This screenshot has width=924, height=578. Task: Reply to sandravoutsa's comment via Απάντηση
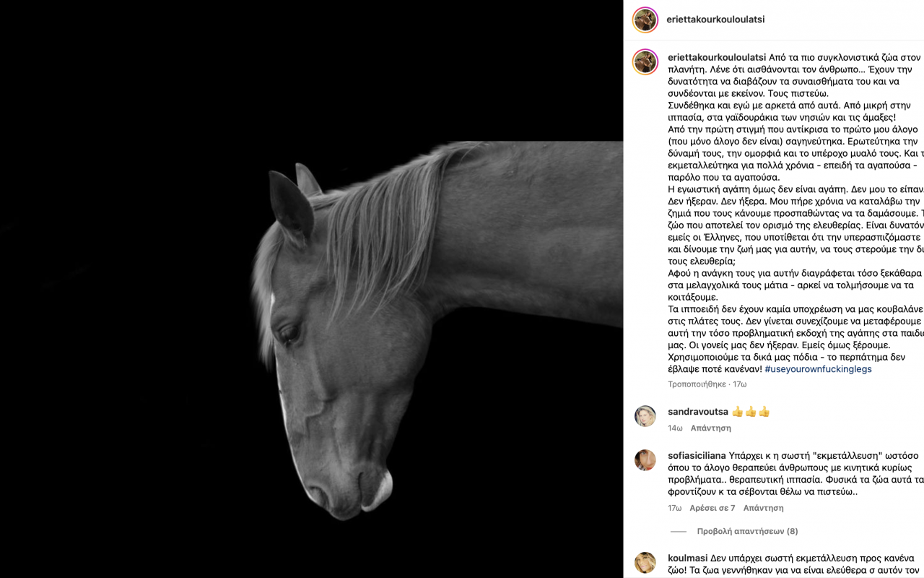711,428
